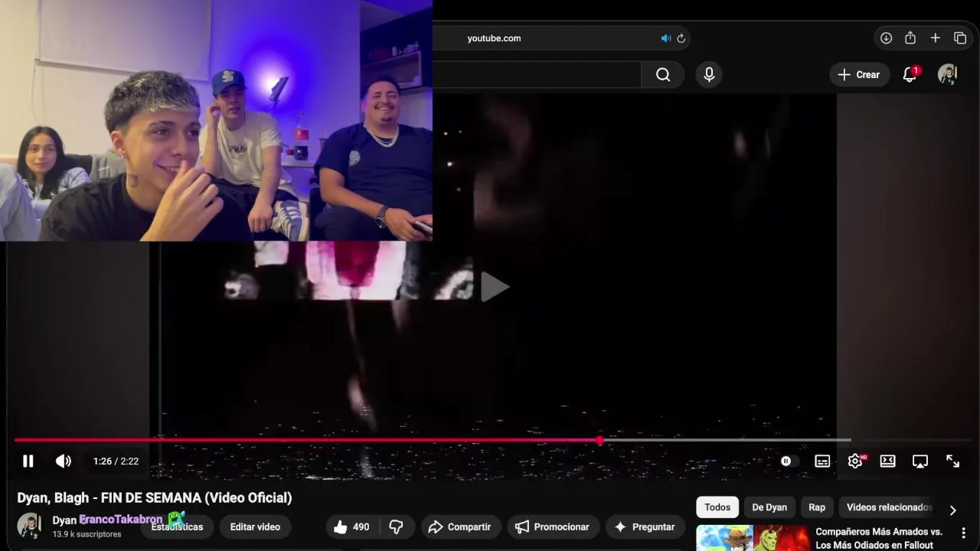Open the more-options menu for the Fallout video
This screenshot has height=551, width=980.
click(x=963, y=533)
